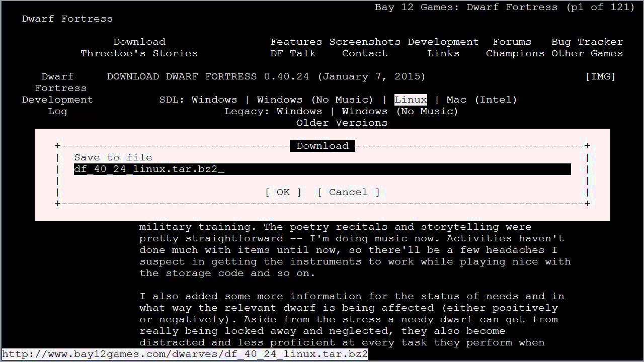This screenshot has height=362, width=644.
Task: Open the Download navigation link
Action: [x=139, y=42]
